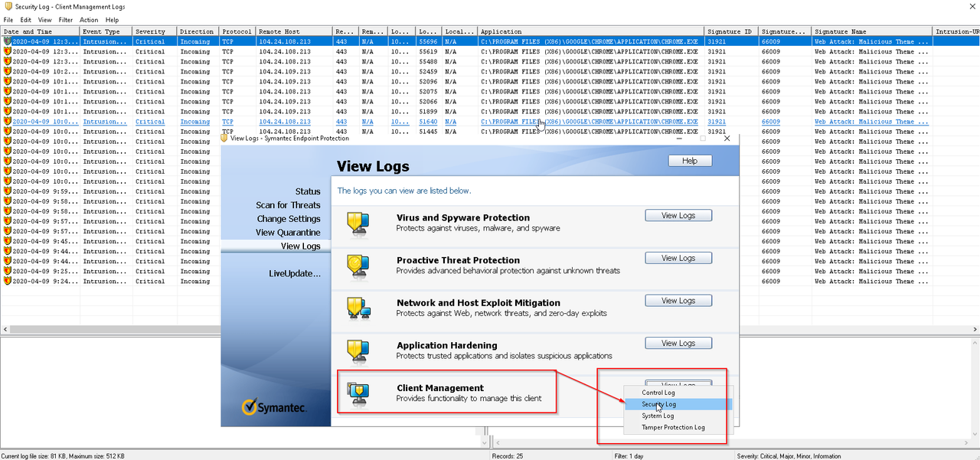Choose System Log from popup menu
This screenshot has height=460, width=980.
coord(678,416)
